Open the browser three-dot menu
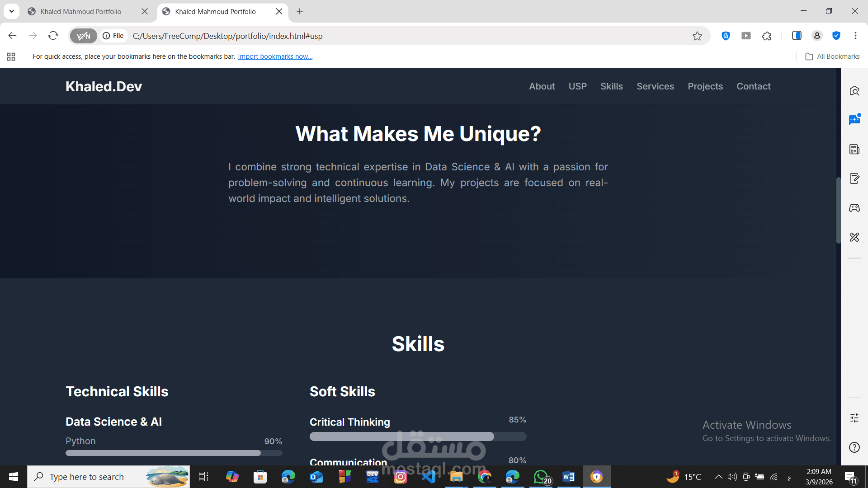Viewport: 868px width, 488px height. (855, 36)
